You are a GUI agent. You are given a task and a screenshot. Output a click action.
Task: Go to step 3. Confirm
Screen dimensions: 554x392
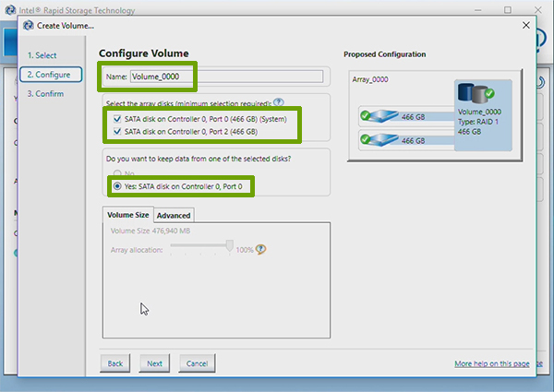(45, 94)
